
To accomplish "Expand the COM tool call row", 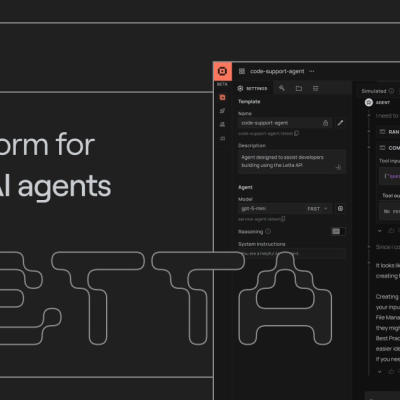I will click(x=389, y=148).
